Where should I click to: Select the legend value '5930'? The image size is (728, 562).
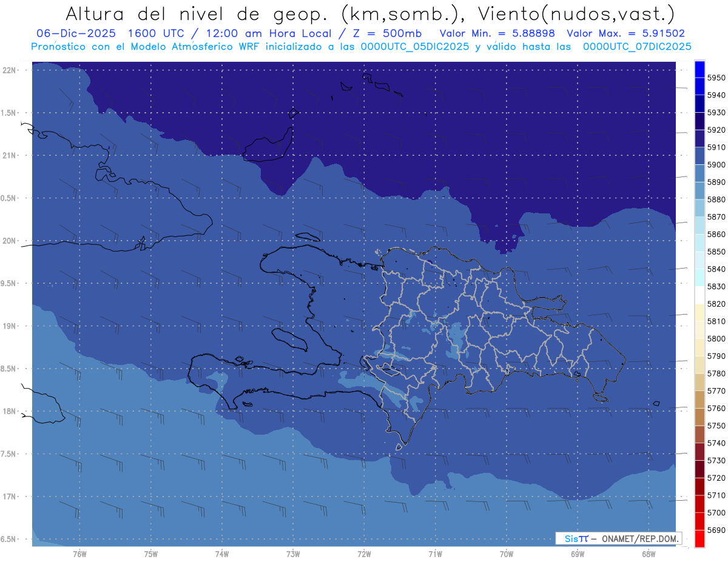716,112
